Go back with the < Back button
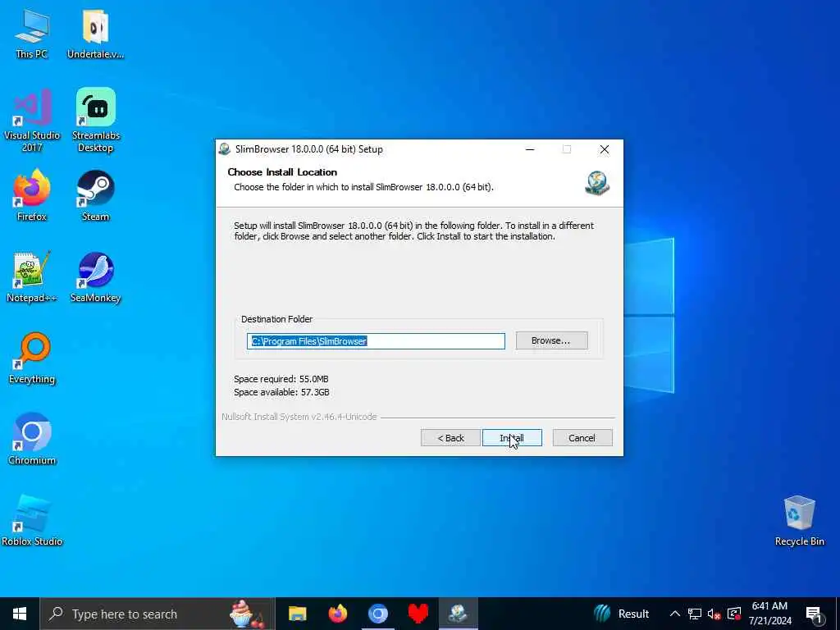Image resolution: width=840 pixels, height=630 pixels. click(450, 438)
